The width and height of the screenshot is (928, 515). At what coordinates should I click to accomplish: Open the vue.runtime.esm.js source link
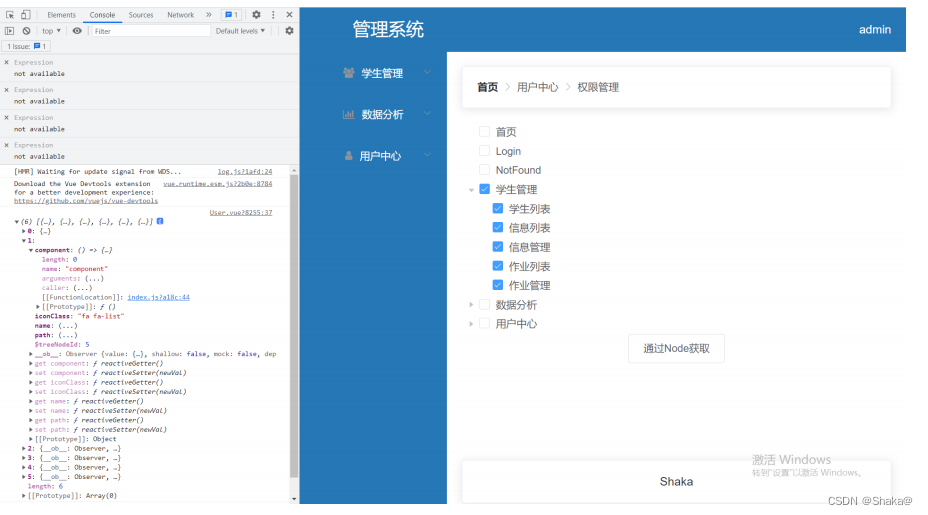pyautogui.click(x=218, y=184)
